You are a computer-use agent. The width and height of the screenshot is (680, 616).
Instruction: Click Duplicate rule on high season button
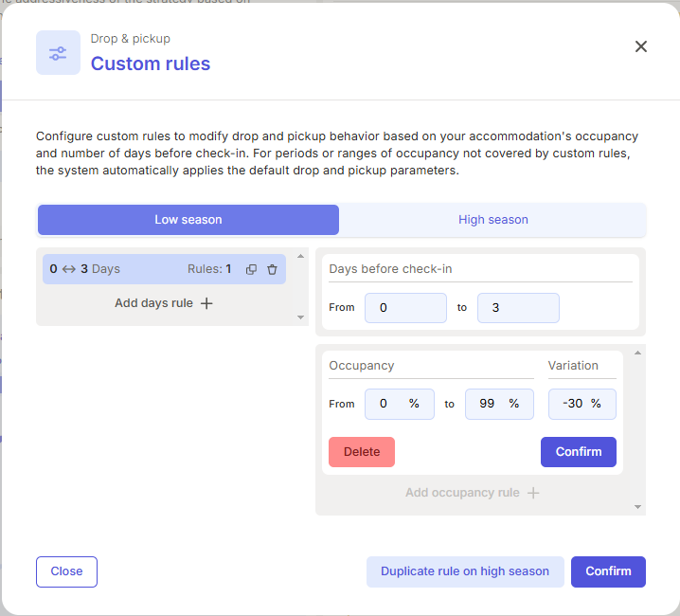click(465, 571)
